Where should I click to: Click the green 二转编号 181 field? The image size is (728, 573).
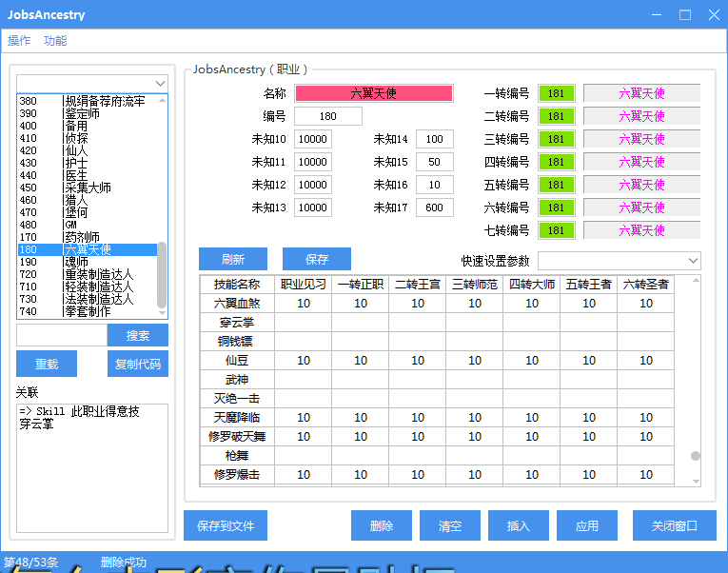[556, 116]
